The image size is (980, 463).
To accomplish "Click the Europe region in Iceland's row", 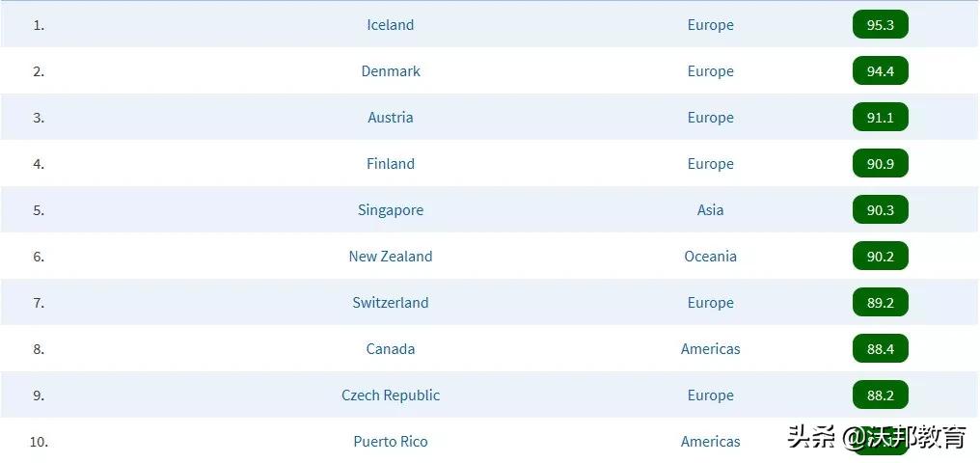I will click(711, 25).
